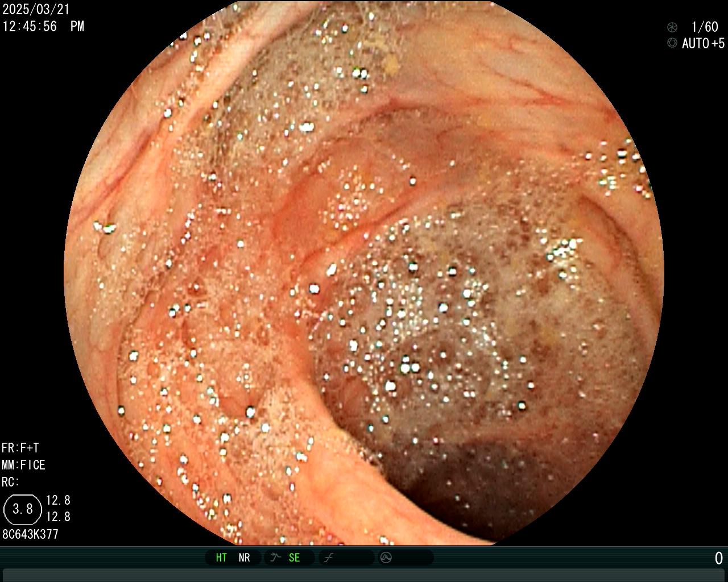Click the contrast curve icon in status bar
Viewport: 728px width, 582px height.
(328, 558)
